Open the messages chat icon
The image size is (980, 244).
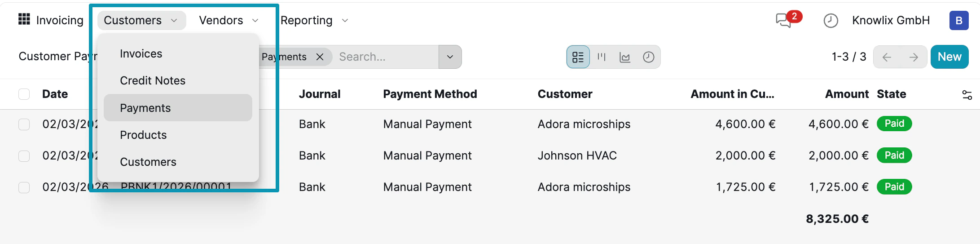[x=784, y=21]
